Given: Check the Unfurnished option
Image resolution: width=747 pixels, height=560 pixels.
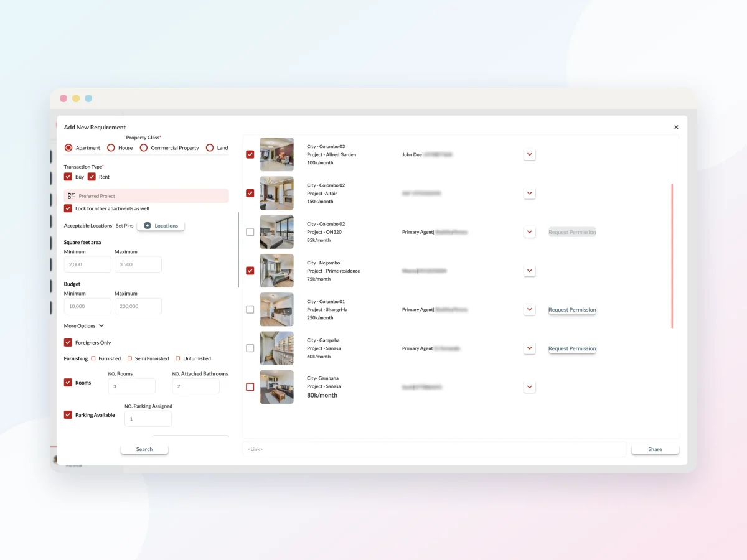Looking at the screenshot, I should tap(177, 358).
